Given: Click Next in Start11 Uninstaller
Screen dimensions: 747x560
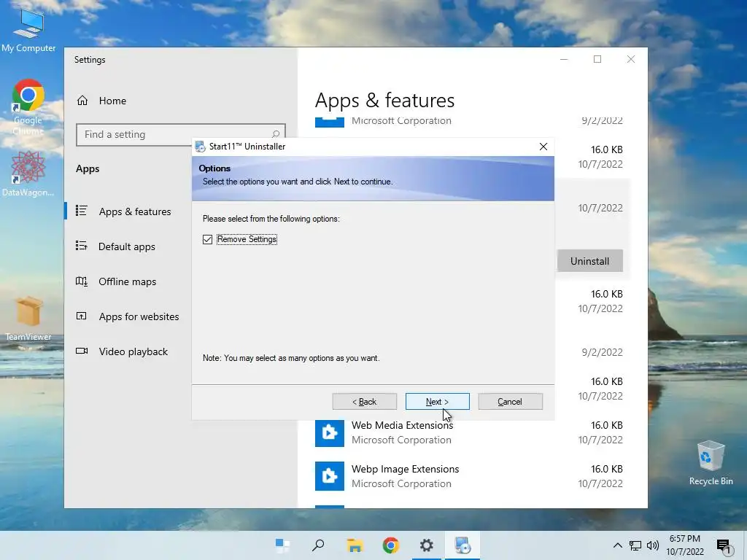Looking at the screenshot, I should tap(438, 402).
